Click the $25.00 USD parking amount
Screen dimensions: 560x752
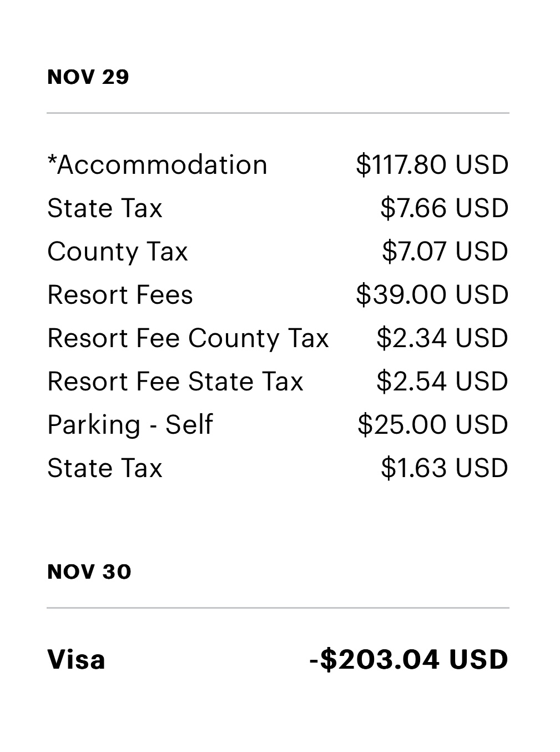tap(432, 425)
